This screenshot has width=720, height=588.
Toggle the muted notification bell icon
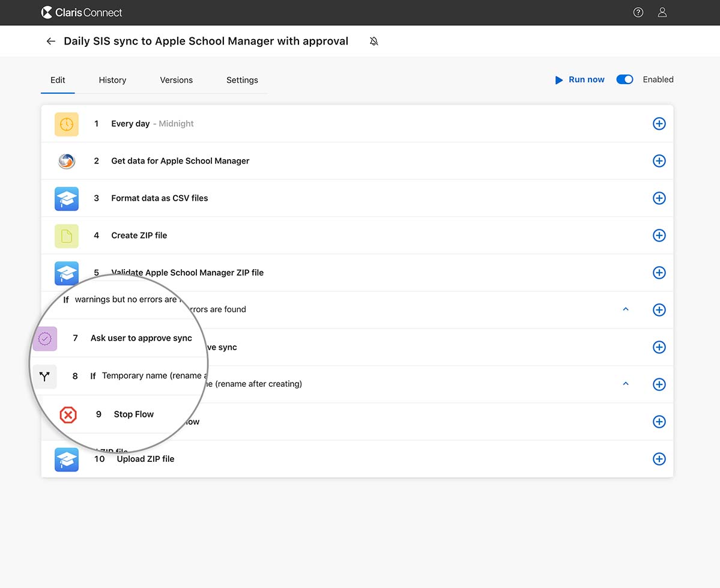(374, 41)
